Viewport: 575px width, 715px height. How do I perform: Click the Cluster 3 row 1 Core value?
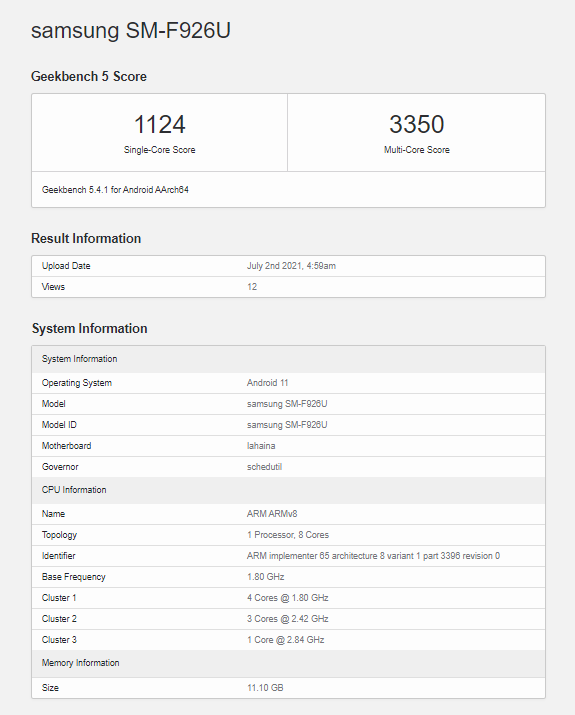click(x=286, y=640)
